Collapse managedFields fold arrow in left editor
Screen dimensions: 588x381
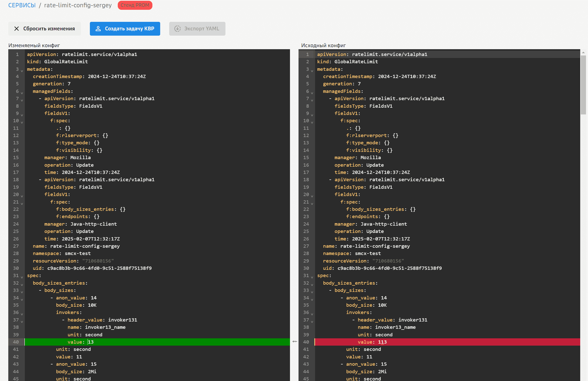[x=22, y=93]
